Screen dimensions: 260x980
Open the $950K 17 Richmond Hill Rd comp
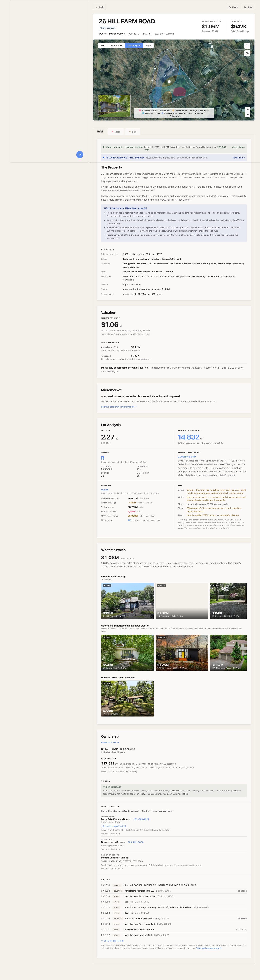[228, 601]
